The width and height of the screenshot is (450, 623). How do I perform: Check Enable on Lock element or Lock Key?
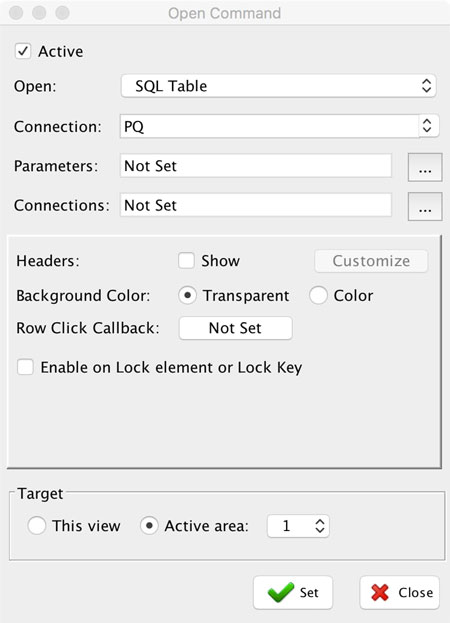click(25, 367)
